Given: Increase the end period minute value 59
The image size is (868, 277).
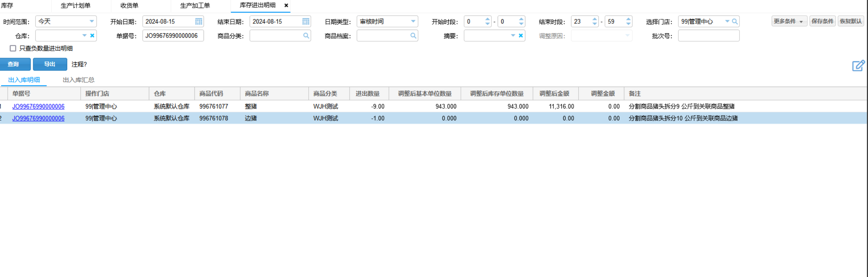Looking at the screenshot, I should pos(628,19).
